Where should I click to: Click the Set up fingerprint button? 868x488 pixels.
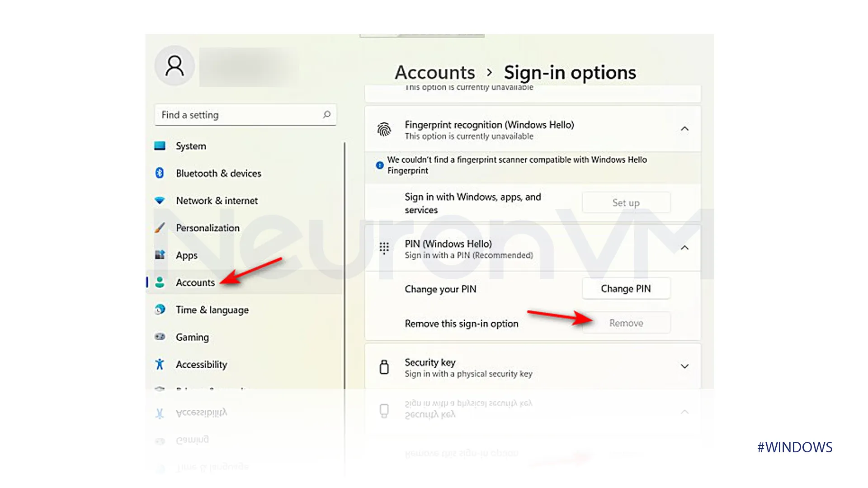pyautogui.click(x=625, y=202)
